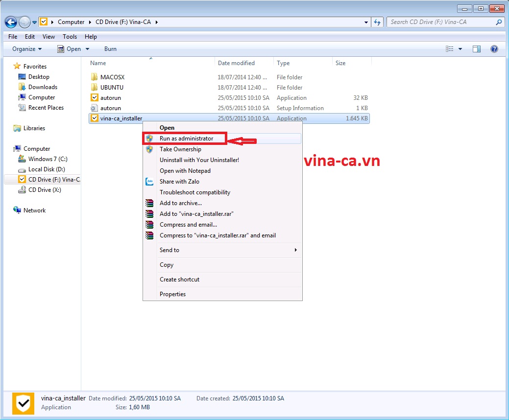Open recent pages dropdown next to Forward
The height and width of the screenshot is (420, 509).
pos(34,23)
